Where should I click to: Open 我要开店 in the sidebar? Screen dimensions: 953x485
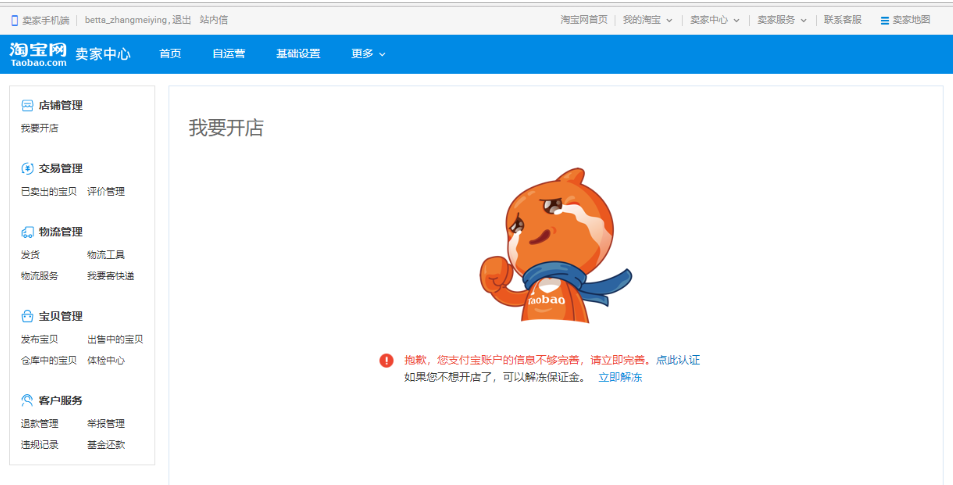[x=40, y=129]
